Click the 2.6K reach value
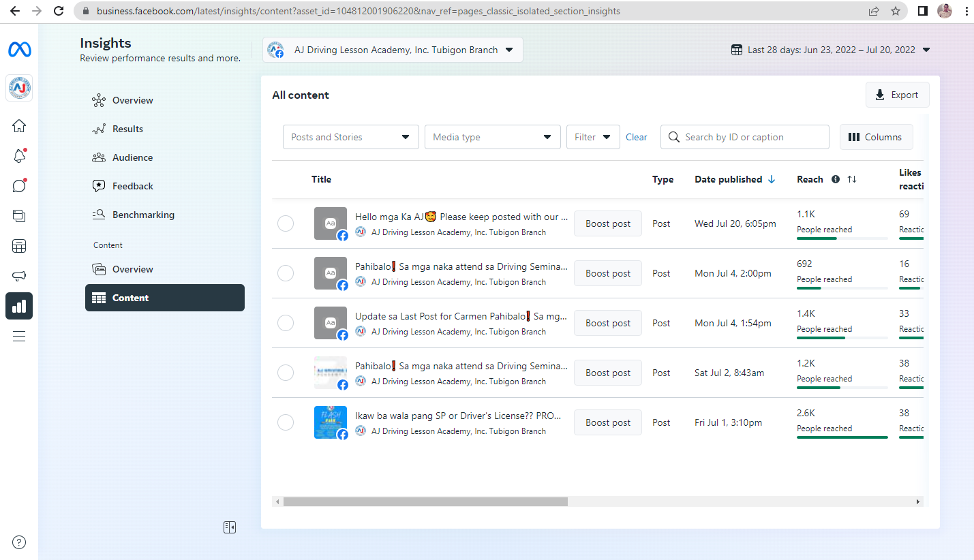Image resolution: width=974 pixels, height=560 pixels. (x=806, y=413)
